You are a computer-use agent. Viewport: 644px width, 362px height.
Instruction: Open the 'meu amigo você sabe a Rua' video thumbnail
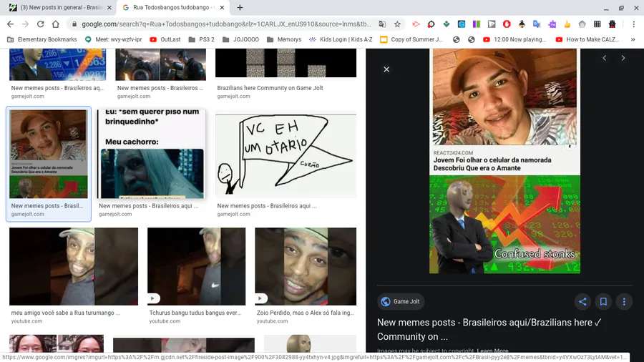(74, 266)
